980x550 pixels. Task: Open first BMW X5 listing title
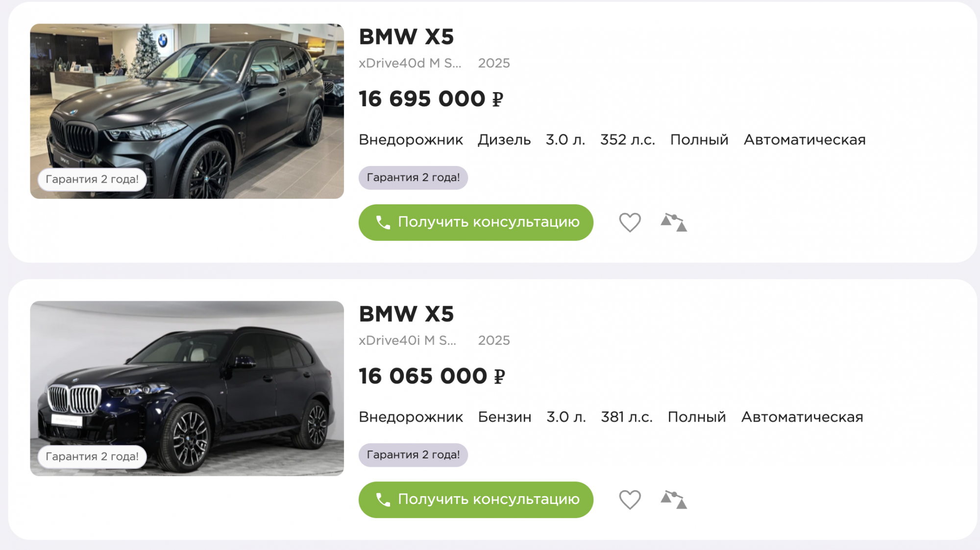[x=406, y=37]
